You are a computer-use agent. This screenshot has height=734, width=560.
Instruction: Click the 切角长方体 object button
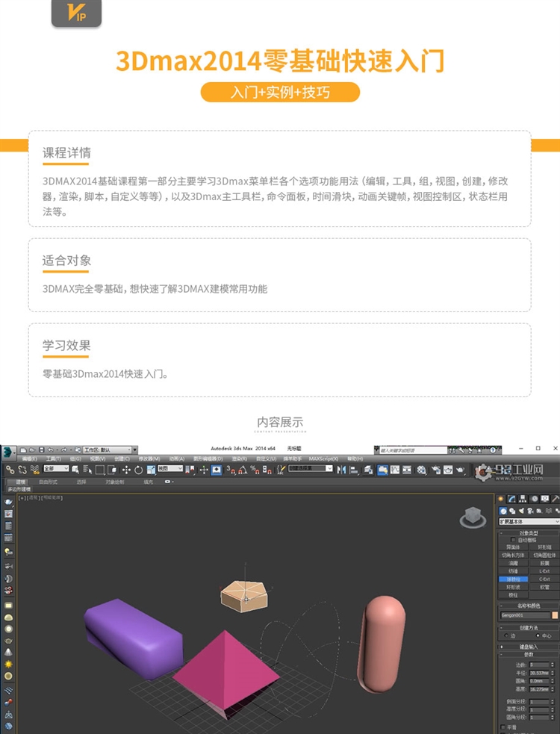pos(513,556)
